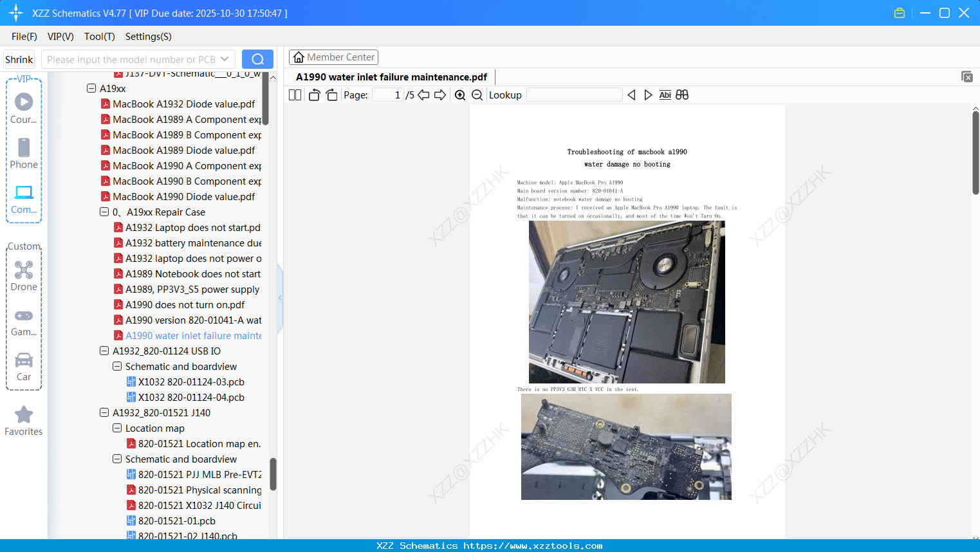Rotate page counterclockwise
Screen dimensions: 980x552
(314, 95)
